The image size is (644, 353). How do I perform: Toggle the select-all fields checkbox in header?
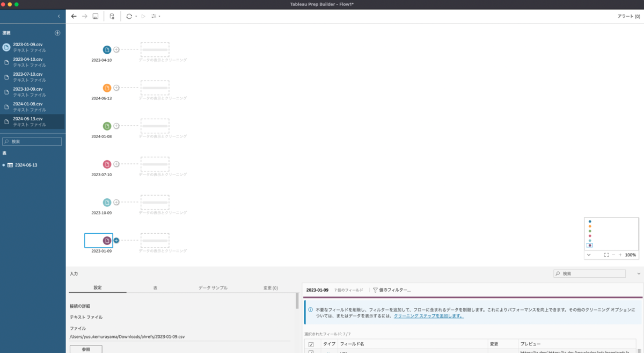click(x=311, y=344)
